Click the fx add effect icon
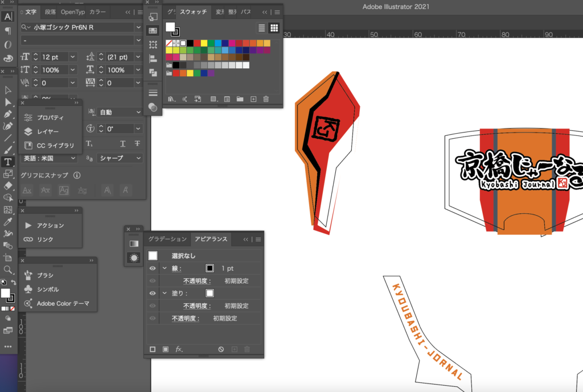The height and width of the screenshot is (392, 583). tap(178, 349)
